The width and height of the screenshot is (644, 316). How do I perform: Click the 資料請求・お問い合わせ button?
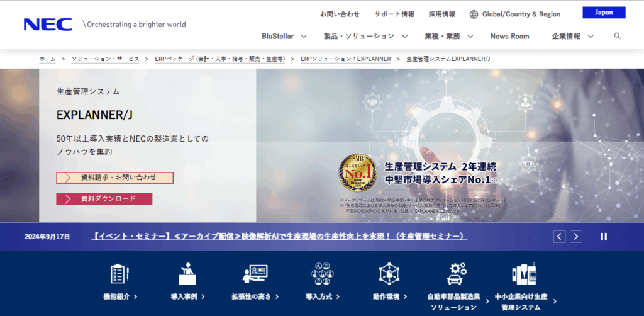click(x=114, y=178)
